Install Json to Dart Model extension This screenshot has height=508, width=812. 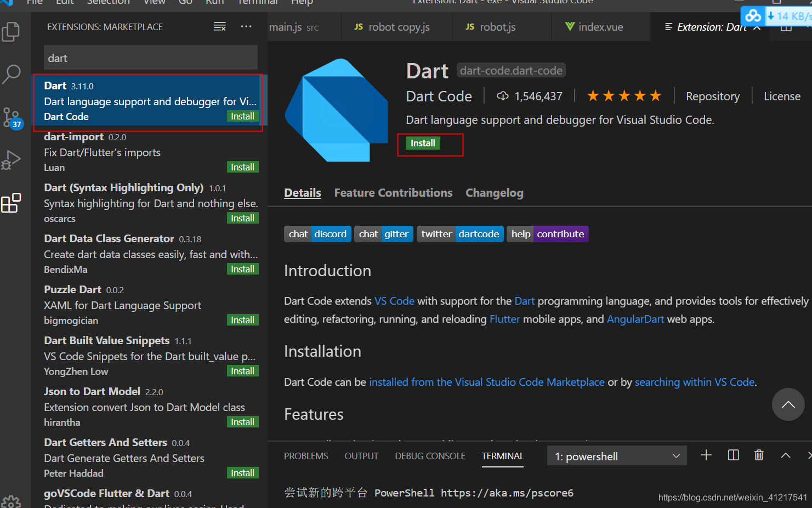tap(242, 422)
